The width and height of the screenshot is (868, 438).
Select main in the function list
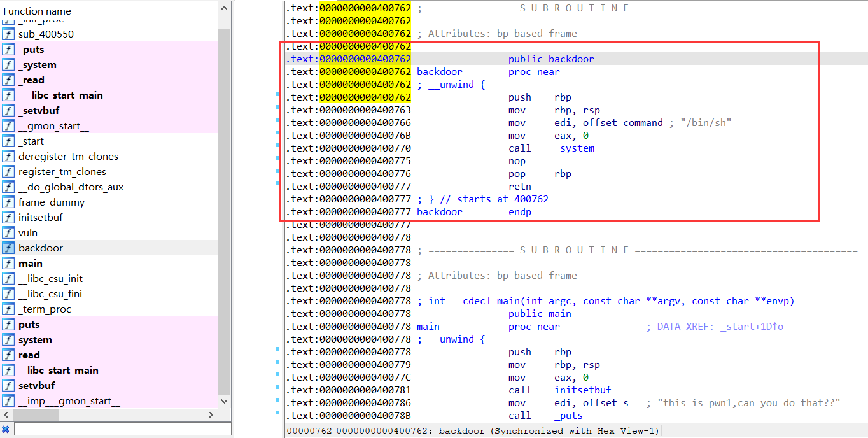(x=30, y=264)
